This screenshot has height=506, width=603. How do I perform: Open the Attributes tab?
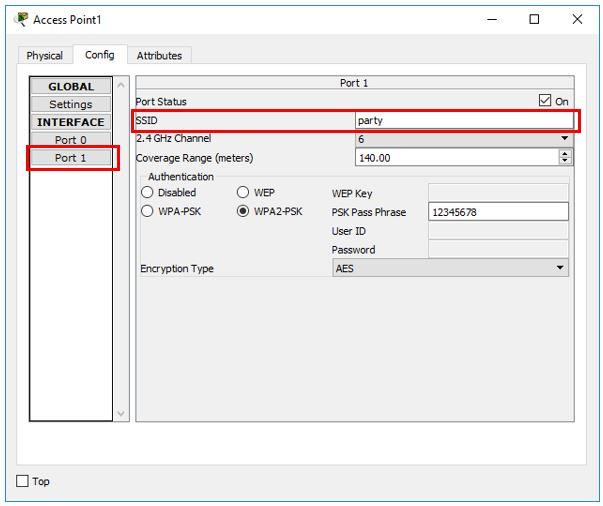point(159,56)
